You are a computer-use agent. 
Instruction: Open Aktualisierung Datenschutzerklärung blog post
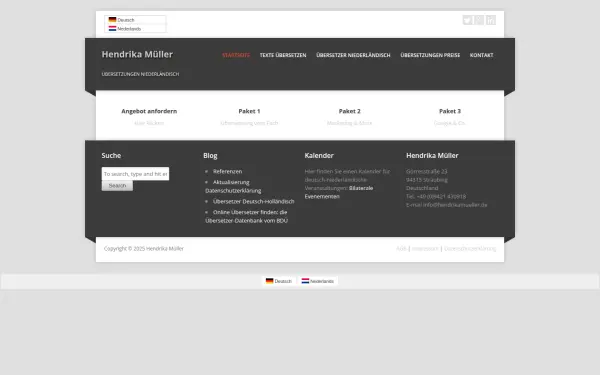[x=233, y=186]
